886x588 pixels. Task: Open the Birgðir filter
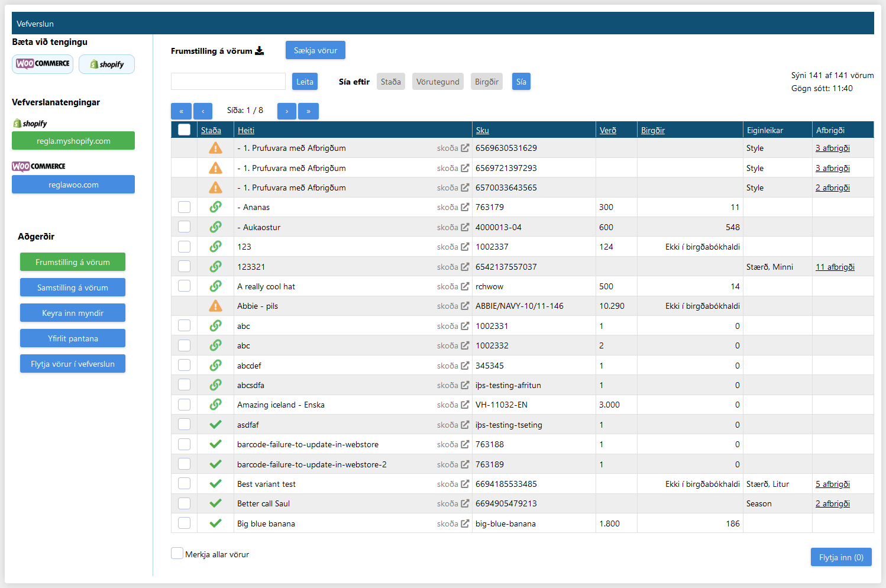point(486,81)
